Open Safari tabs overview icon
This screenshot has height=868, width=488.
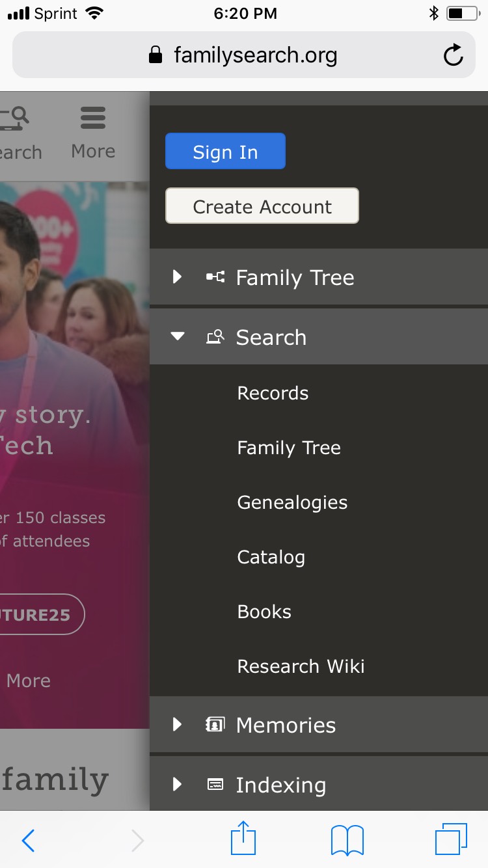(x=451, y=839)
